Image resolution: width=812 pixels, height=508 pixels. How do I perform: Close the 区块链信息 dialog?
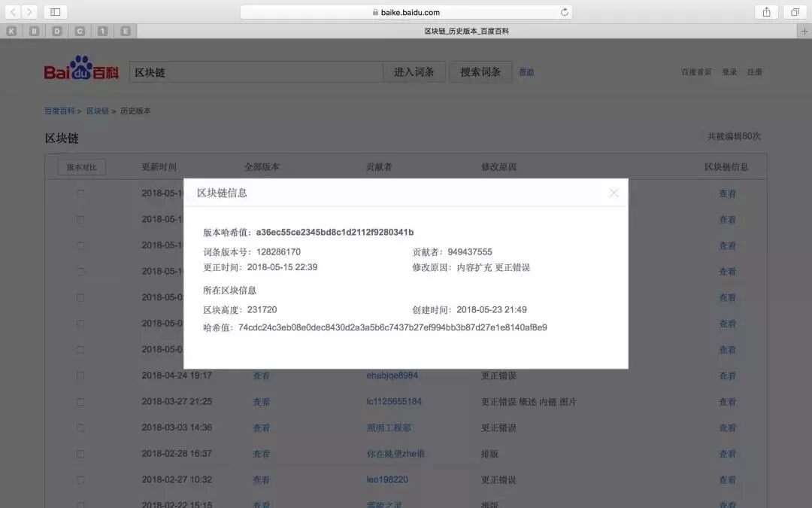(614, 193)
